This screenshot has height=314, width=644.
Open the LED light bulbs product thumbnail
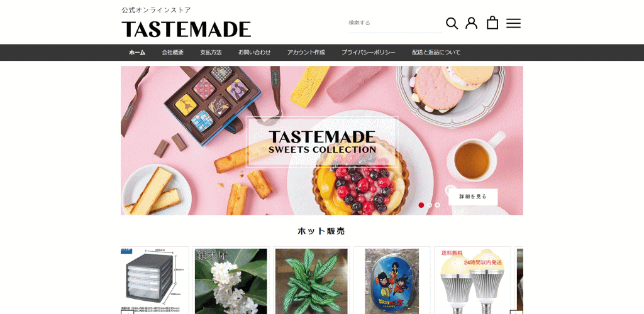tap(472, 281)
